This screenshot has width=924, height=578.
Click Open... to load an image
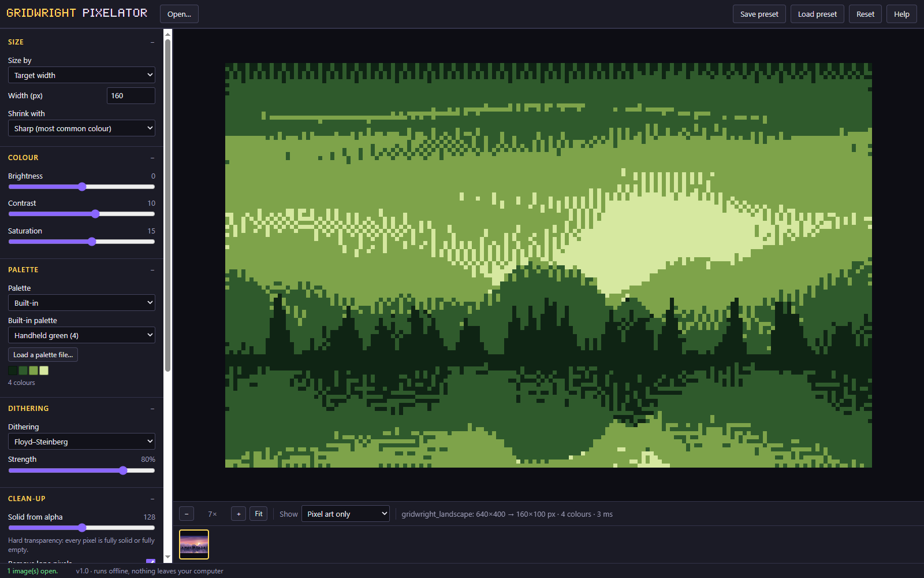[179, 14]
